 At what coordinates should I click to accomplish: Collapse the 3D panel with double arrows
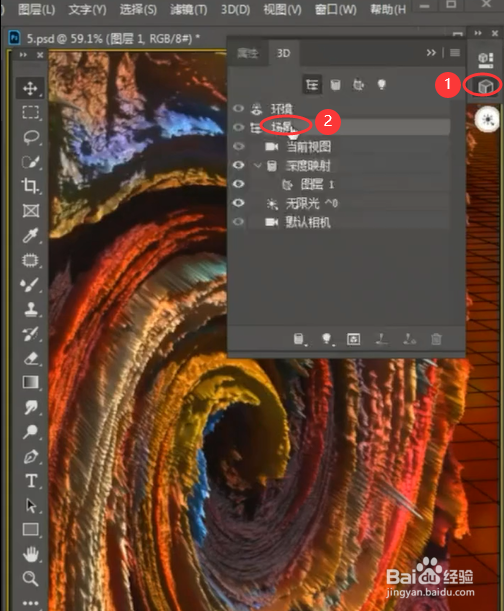click(x=431, y=53)
